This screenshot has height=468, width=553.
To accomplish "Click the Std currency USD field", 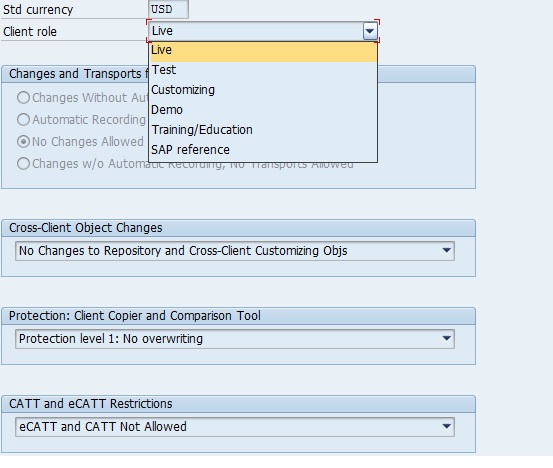I will click(168, 9).
